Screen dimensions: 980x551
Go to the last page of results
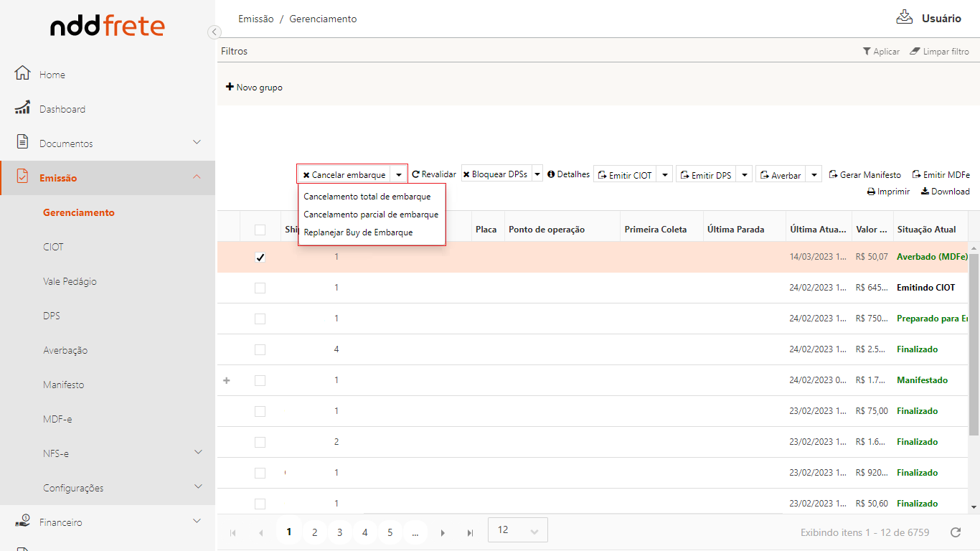pos(470,532)
